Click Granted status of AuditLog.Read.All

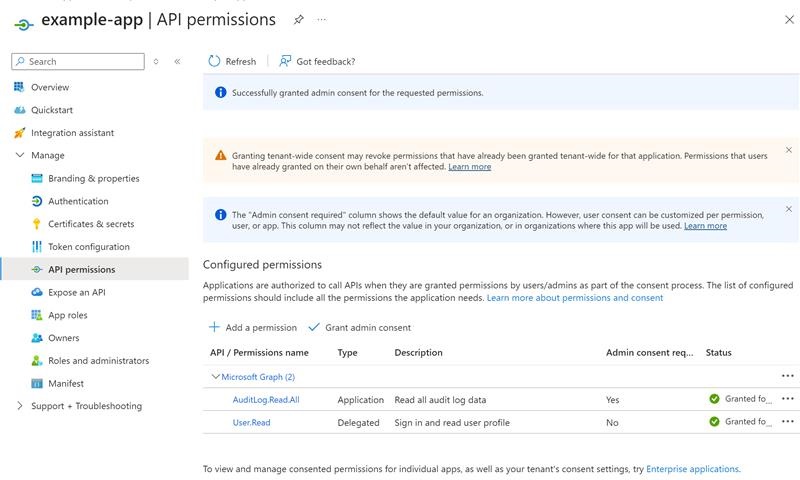tap(740, 399)
